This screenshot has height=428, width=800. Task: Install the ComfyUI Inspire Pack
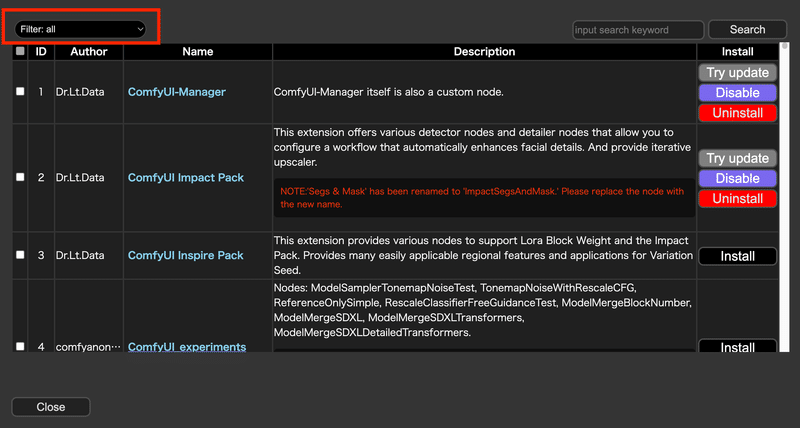tap(737, 256)
